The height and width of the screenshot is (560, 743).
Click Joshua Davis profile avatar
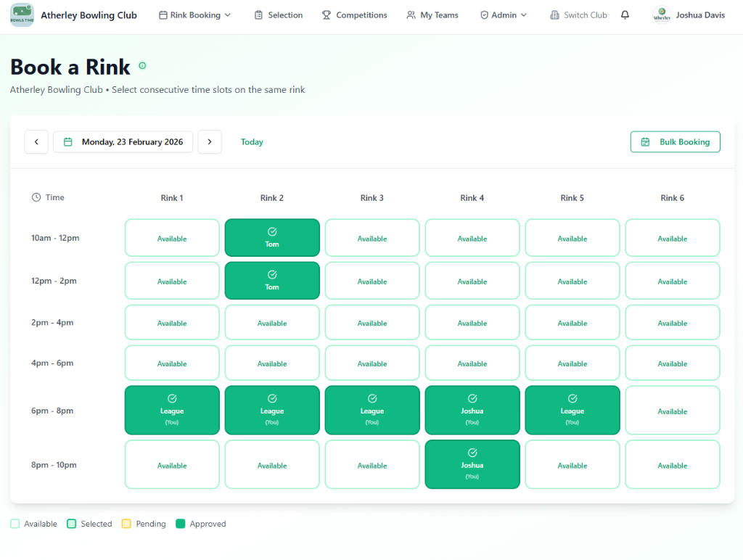click(x=662, y=15)
